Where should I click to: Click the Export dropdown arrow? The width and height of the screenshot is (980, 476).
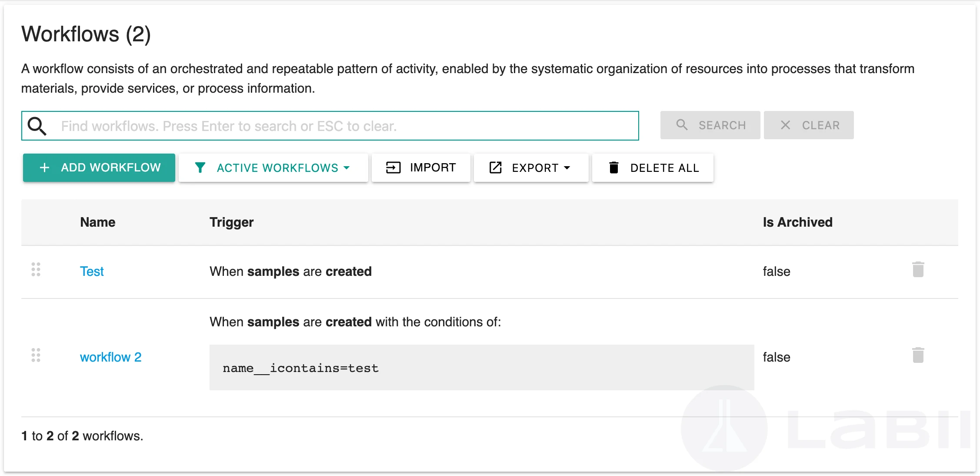[x=567, y=168]
